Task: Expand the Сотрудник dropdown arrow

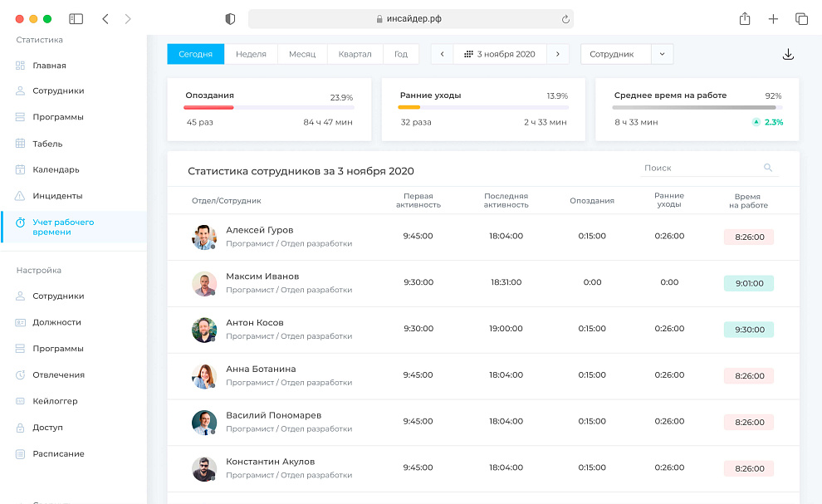Action: tap(662, 54)
